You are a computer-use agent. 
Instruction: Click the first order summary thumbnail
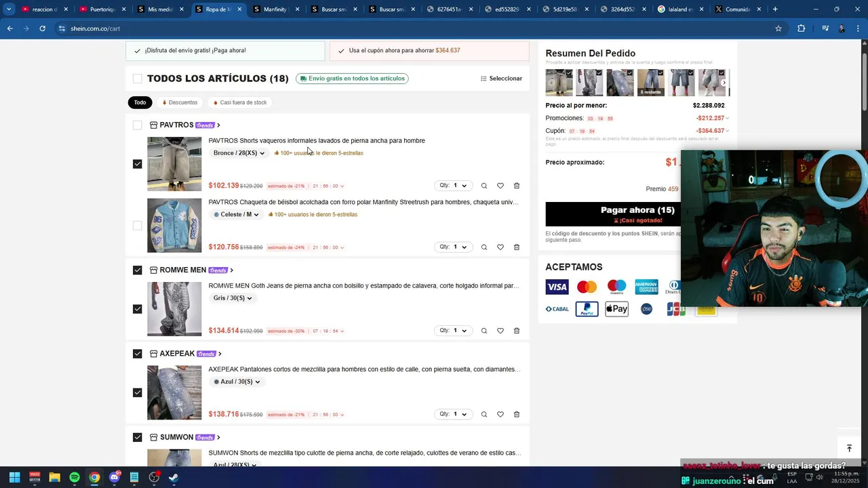click(559, 83)
